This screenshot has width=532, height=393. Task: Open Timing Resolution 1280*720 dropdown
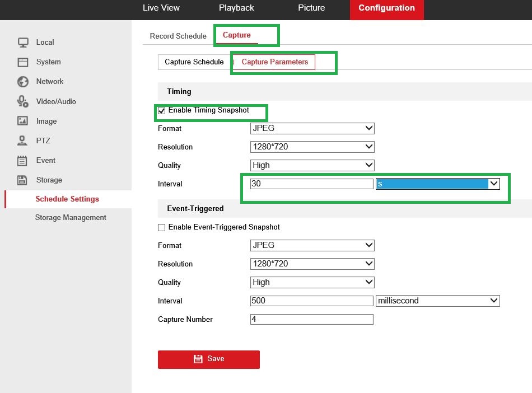click(312, 147)
